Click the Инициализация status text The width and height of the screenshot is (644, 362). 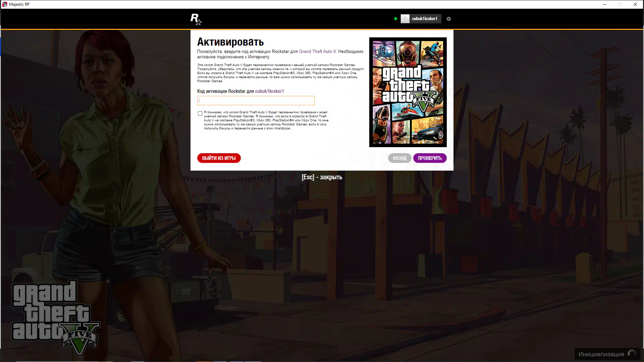[x=601, y=354]
